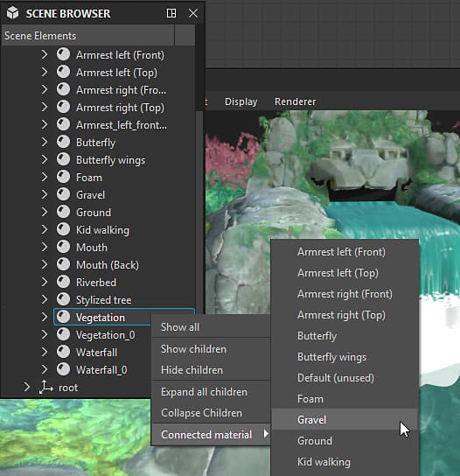Expand the Riverbed tree node
This screenshot has width=460, height=476.
point(45,282)
